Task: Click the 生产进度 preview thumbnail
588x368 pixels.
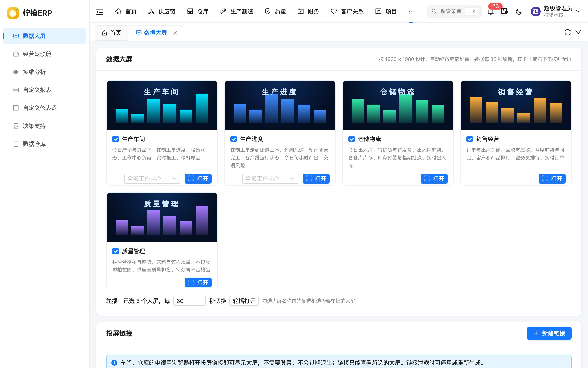Action: coord(280,105)
